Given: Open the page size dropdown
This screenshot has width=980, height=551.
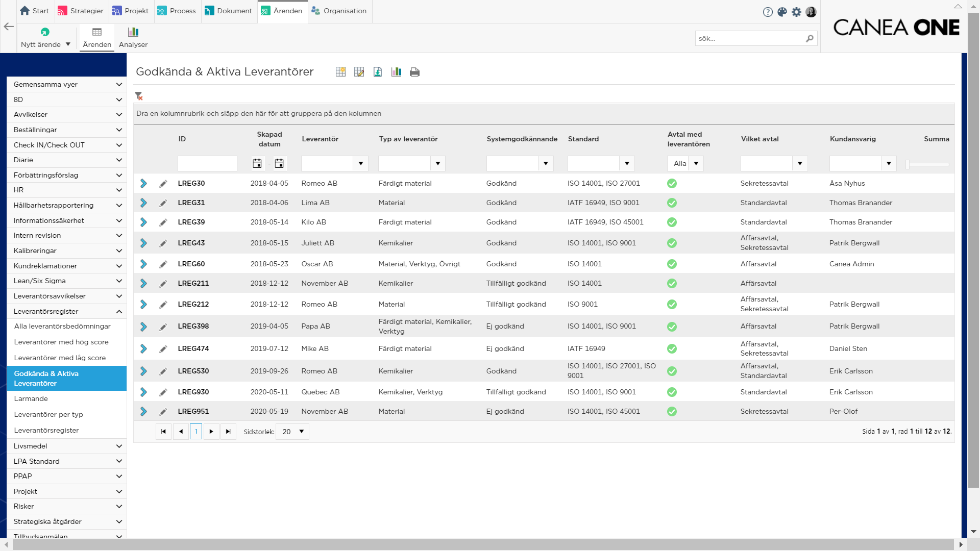Looking at the screenshot, I should click(292, 432).
